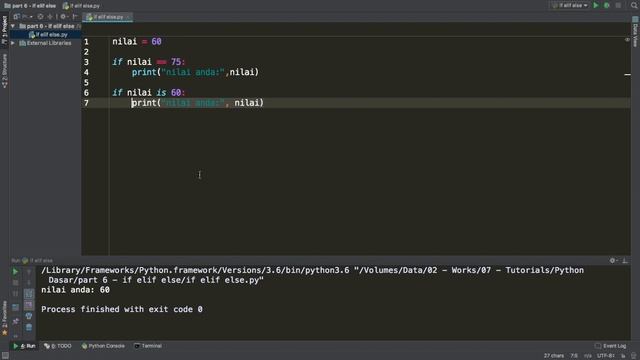Toggle scroll to end in the Run console
640x360 pixels.
(x=29, y=305)
